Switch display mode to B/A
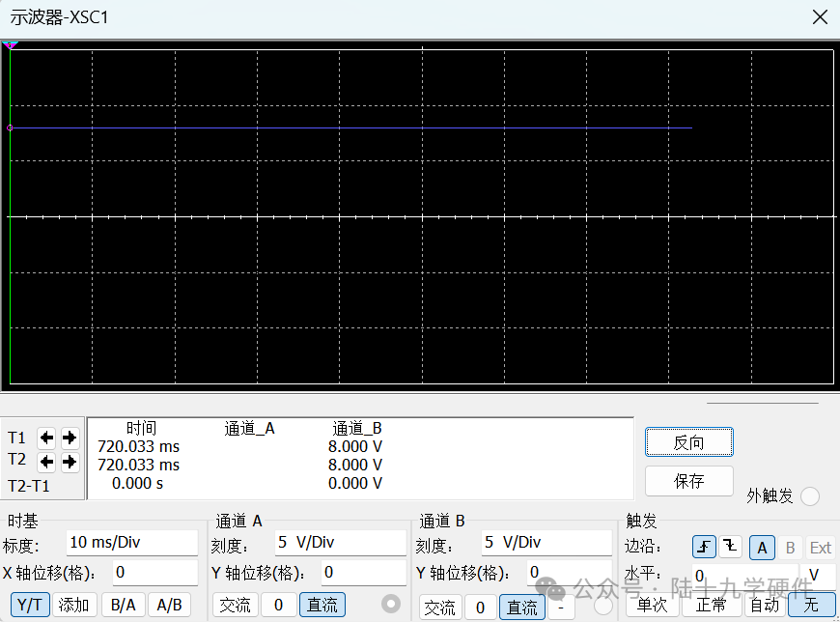Viewport: 840px width, 622px height. point(124,605)
